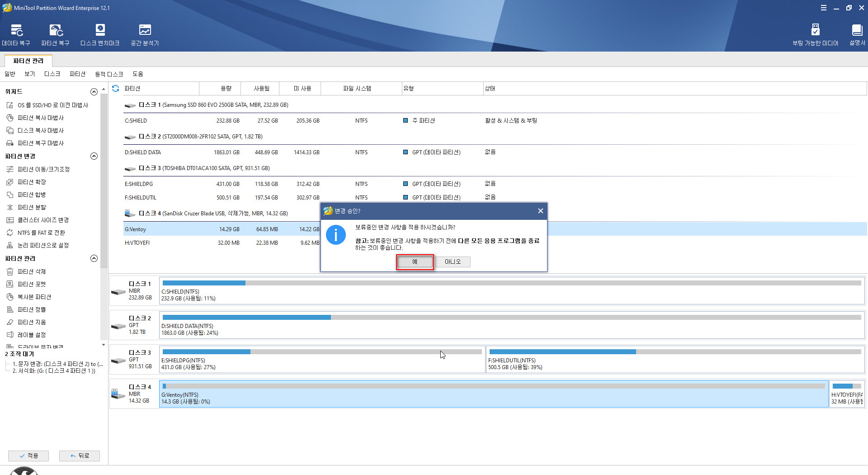This screenshot has height=475, width=868.
Task: Open the hamburger menu in the title bar
Action: pos(824,8)
